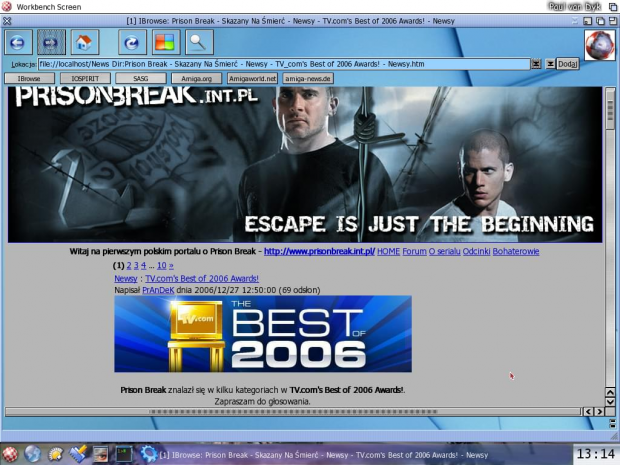This screenshot has width=620, height=465.
Task: Select the IBrowse window entry in taskbar
Action: point(324,455)
